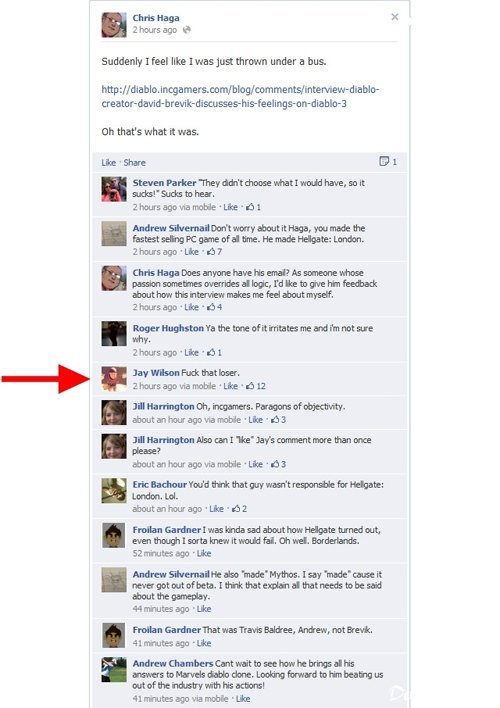The image size is (500, 708).
Task: Open Jill Harrington's profile from Paragons comment
Action: pyautogui.click(x=163, y=406)
